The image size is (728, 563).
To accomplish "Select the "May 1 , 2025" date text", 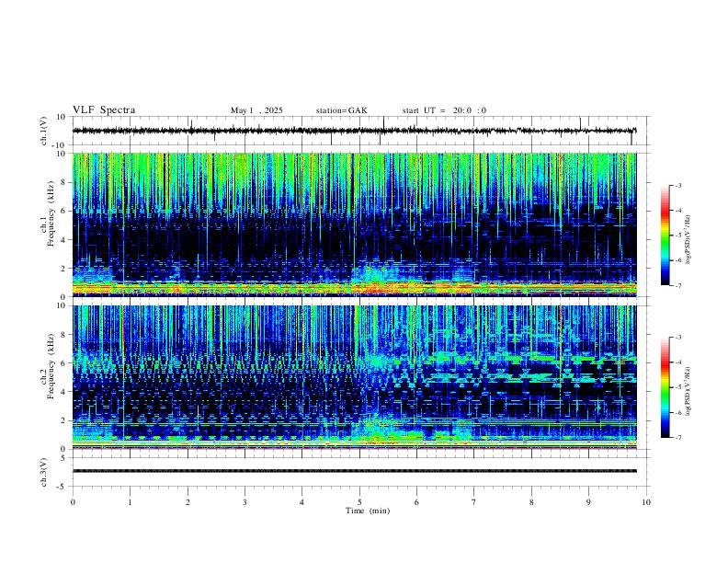I will 256,110.
